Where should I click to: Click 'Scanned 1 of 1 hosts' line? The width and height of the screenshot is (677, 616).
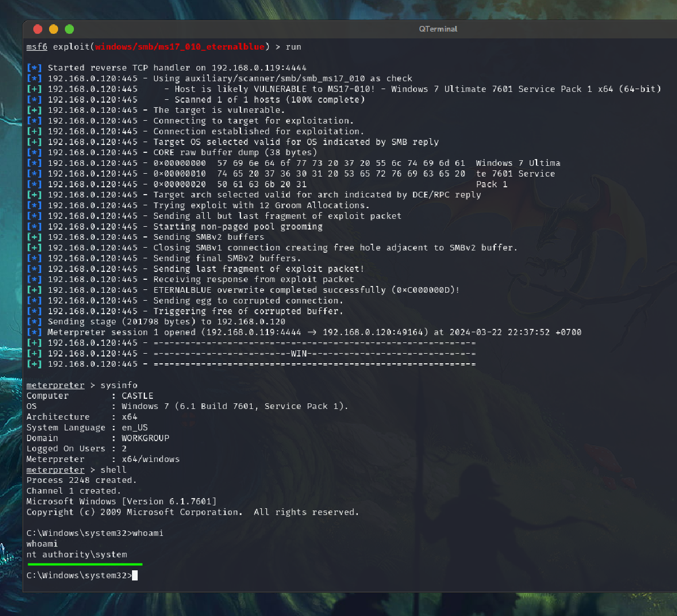coord(196,100)
